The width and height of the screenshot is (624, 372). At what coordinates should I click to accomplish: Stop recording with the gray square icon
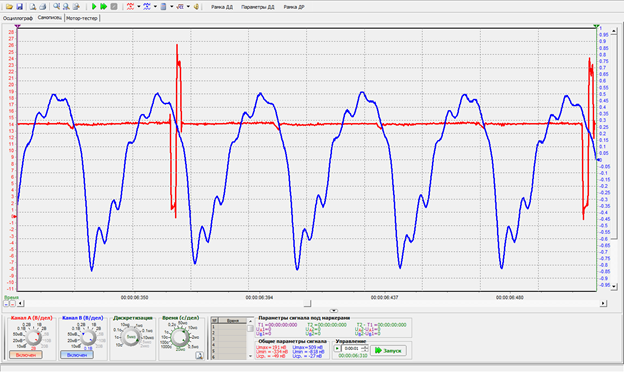pos(114,6)
